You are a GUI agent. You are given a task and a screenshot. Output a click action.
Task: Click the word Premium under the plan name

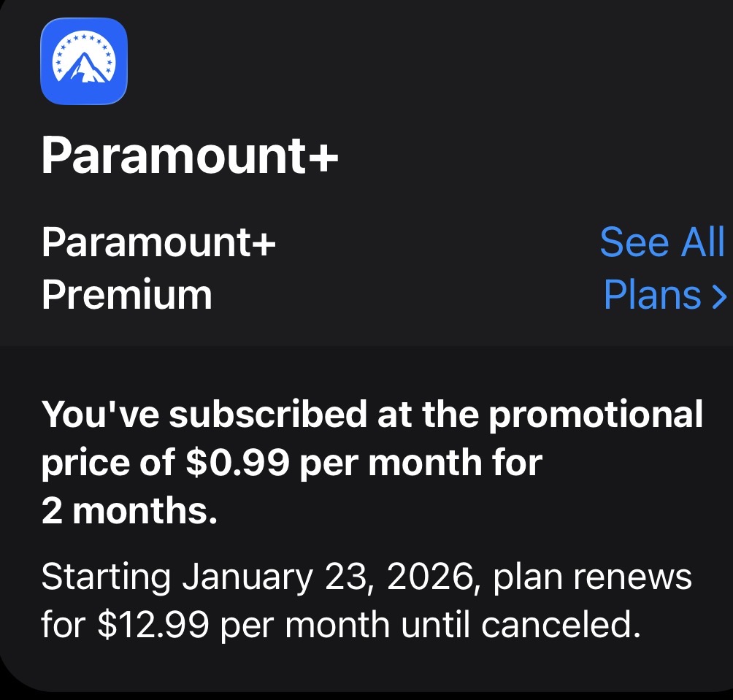(x=127, y=295)
